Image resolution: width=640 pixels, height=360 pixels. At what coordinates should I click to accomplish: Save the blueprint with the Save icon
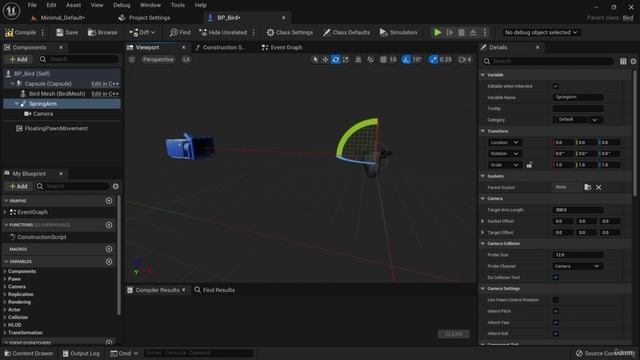click(x=60, y=32)
